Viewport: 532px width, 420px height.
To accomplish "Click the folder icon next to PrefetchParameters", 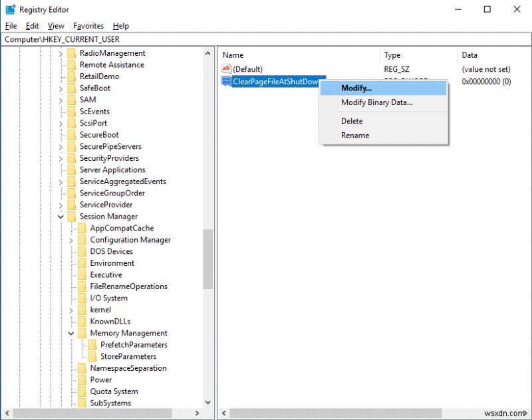I will pos(92,344).
